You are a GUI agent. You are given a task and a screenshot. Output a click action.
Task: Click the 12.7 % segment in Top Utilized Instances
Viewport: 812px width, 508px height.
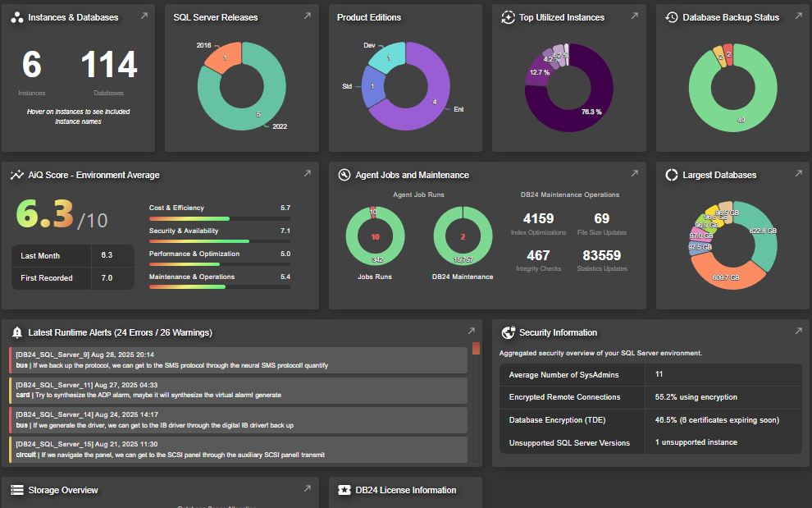(539, 72)
